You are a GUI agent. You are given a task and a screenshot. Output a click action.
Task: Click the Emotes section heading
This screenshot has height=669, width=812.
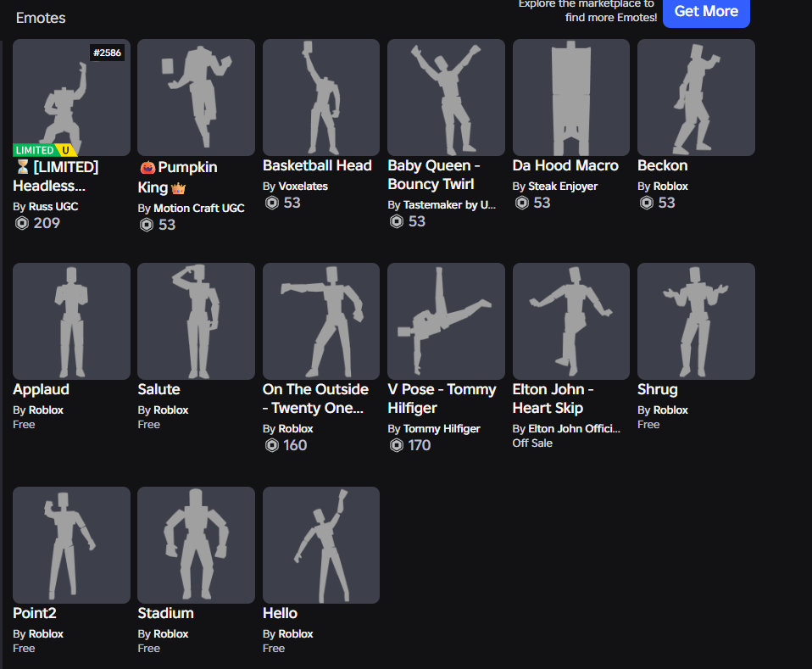pos(41,18)
